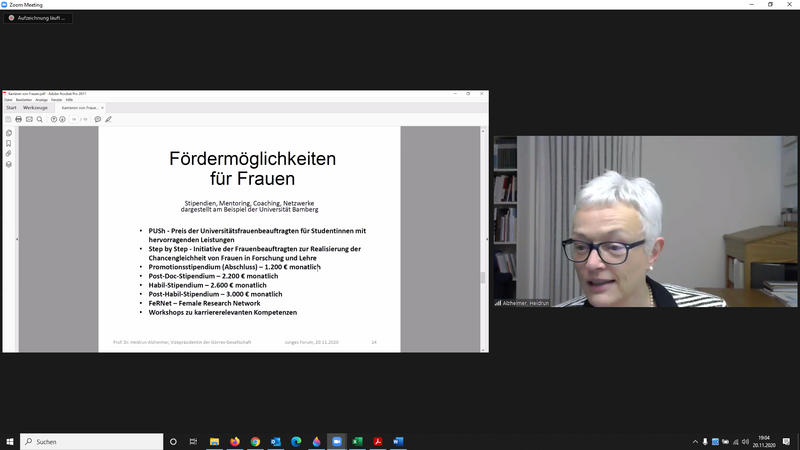This screenshot has height=450, width=800.
Task: Select the pen sign tool icon
Action: click(x=108, y=119)
